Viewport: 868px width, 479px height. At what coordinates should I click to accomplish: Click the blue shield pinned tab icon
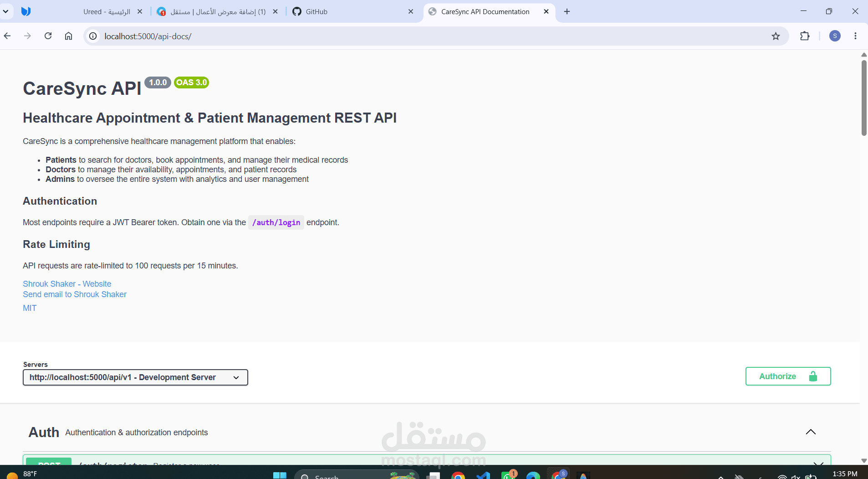pyautogui.click(x=26, y=11)
